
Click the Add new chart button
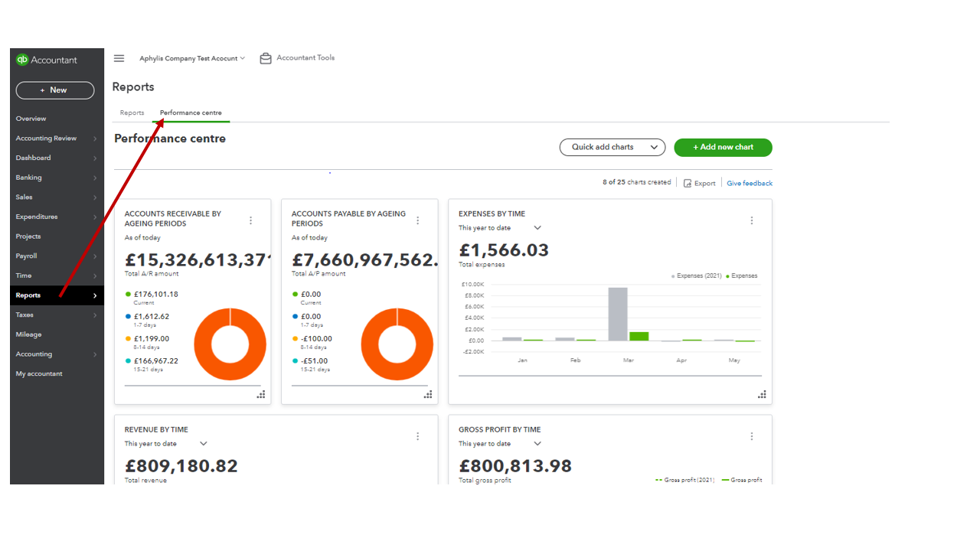pos(723,147)
